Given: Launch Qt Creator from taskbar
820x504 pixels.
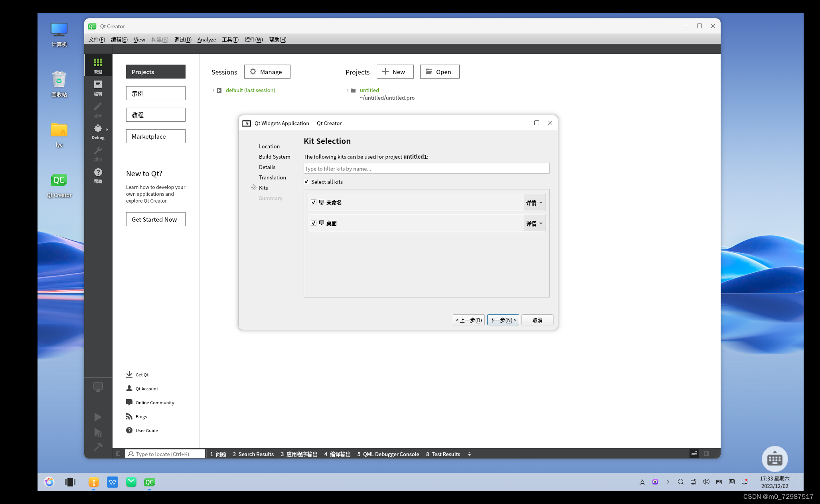Looking at the screenshot, I should click(149, 482).
